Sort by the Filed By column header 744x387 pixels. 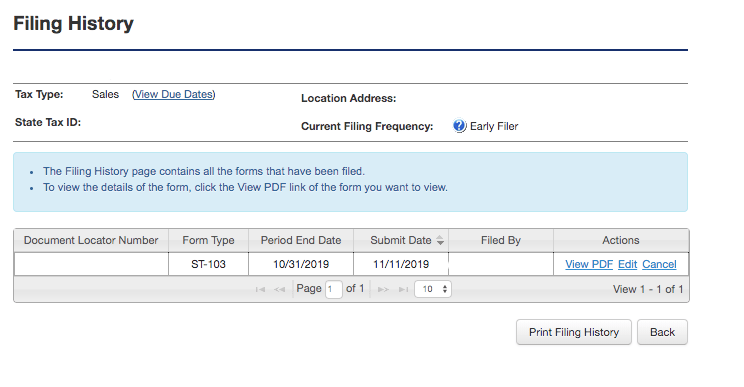pyautogui.click(x=501, y=240)
